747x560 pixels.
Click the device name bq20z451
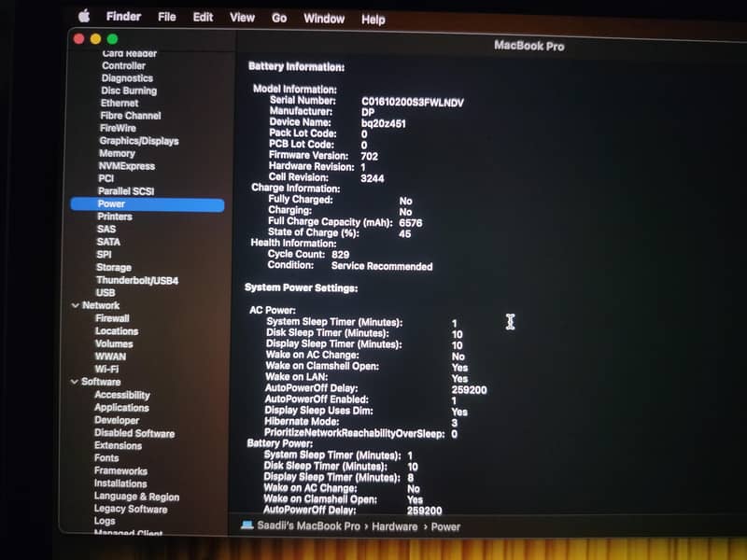[x=384, y=124]
